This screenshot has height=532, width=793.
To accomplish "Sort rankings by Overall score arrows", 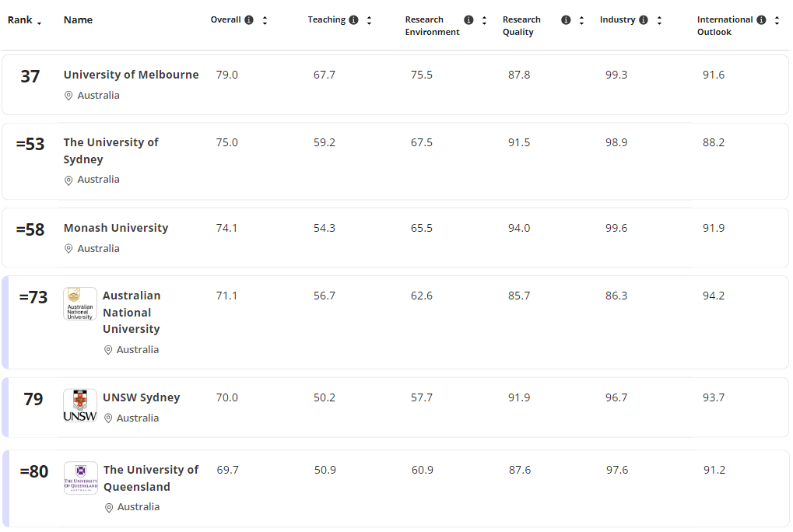I will click(265, 20).
